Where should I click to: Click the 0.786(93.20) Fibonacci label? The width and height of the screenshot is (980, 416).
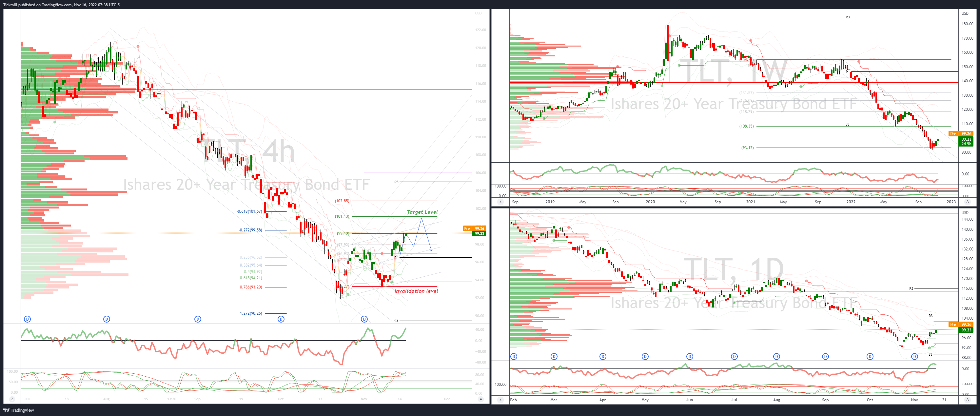(x=251, y=287)
